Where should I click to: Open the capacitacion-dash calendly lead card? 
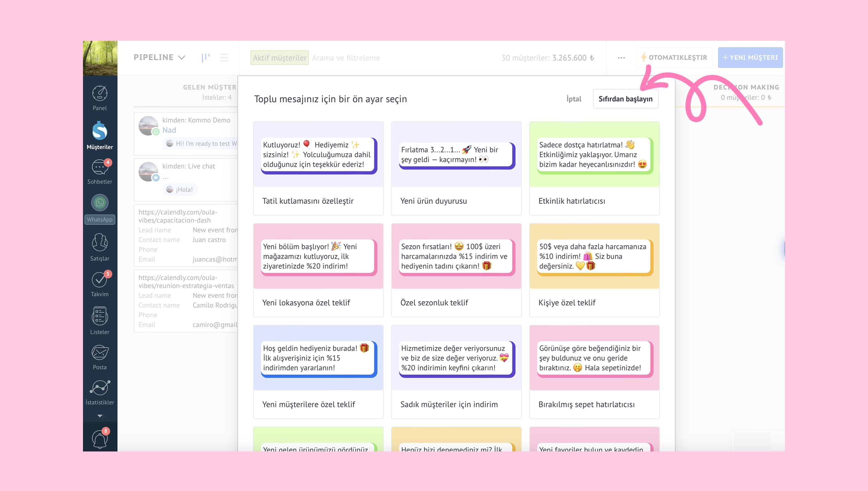pyautogui.click(x=186, y=236)
